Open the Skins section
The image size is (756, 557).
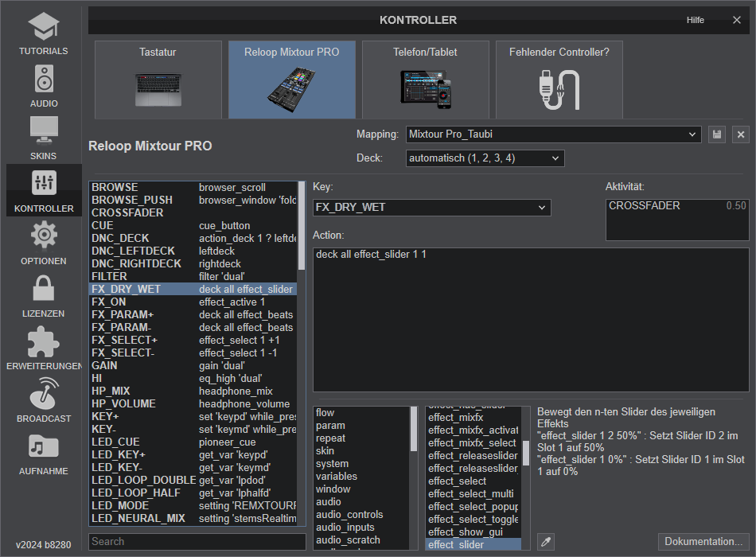click(x=44, y=138)
